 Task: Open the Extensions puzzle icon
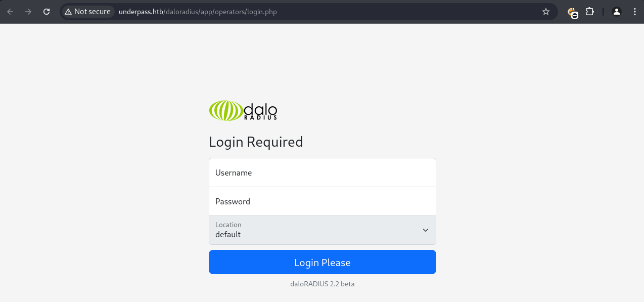click(x=589, y=12)
